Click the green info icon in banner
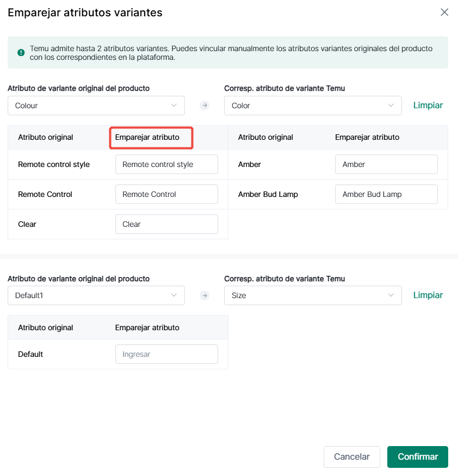458x476 pixels. 21,53
